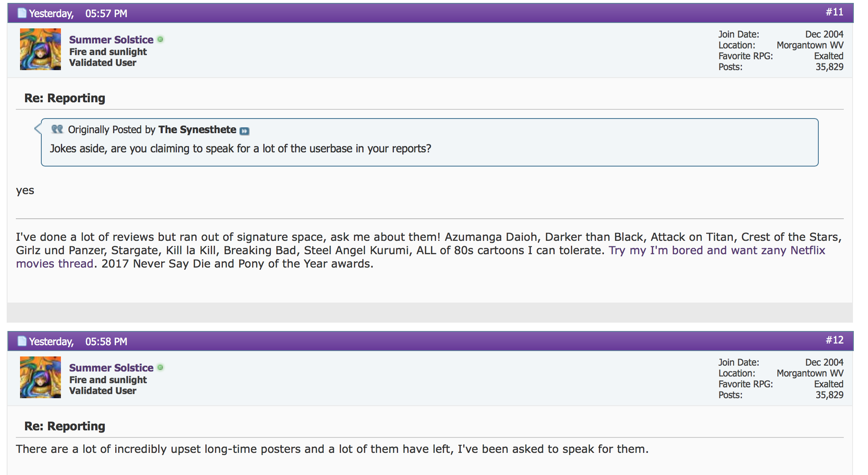View original post arrow icon beside The Synesthete
Screen dimensions: 868x475
tap(245, 131)
